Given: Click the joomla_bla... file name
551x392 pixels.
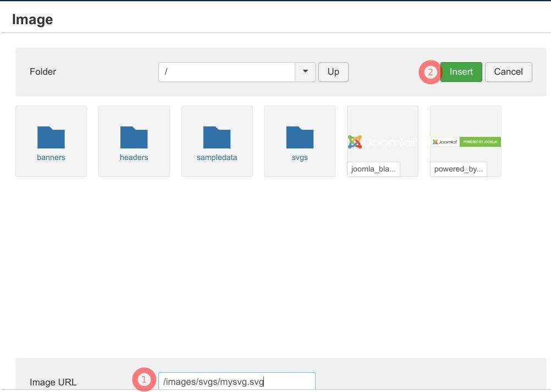Looking at the screenshot, I should pos(373,169).
